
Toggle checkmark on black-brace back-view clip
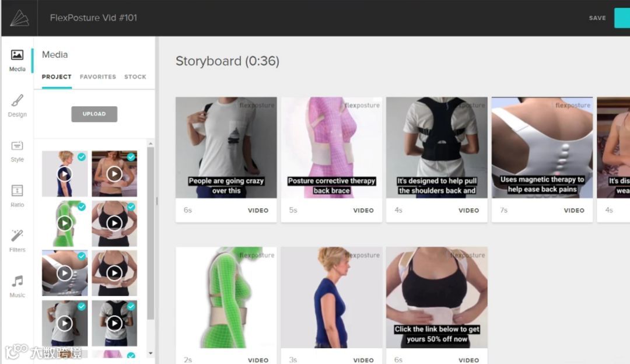131,306
